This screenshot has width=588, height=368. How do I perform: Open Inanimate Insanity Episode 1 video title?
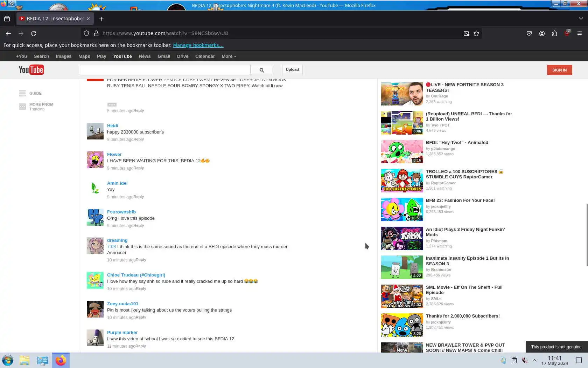pyautogui.click(x=467, y=261)
